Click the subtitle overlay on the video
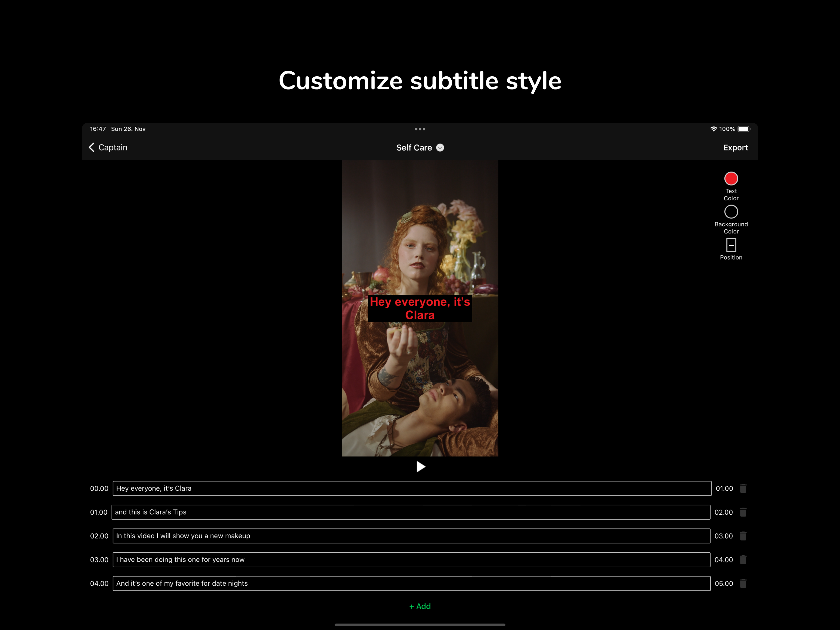This screenshot has width=840, height=630. point(420,308)
